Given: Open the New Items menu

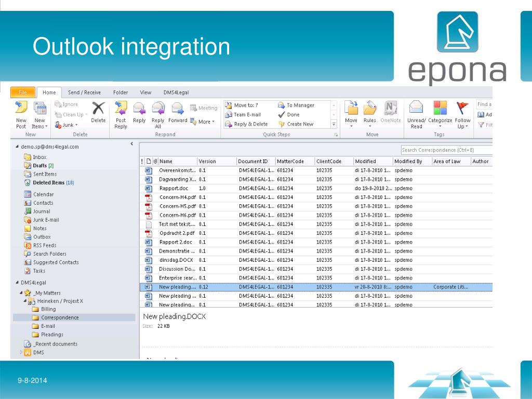Looking at the screenshot, I should (x=39, y=115).
